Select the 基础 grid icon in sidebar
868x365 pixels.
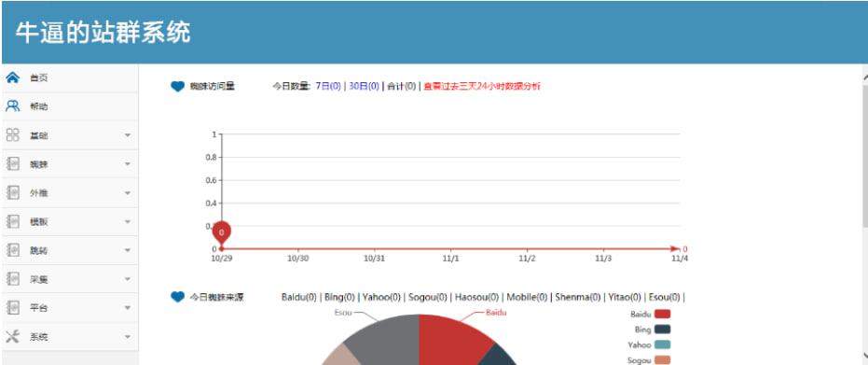click(x=12, y=135)
